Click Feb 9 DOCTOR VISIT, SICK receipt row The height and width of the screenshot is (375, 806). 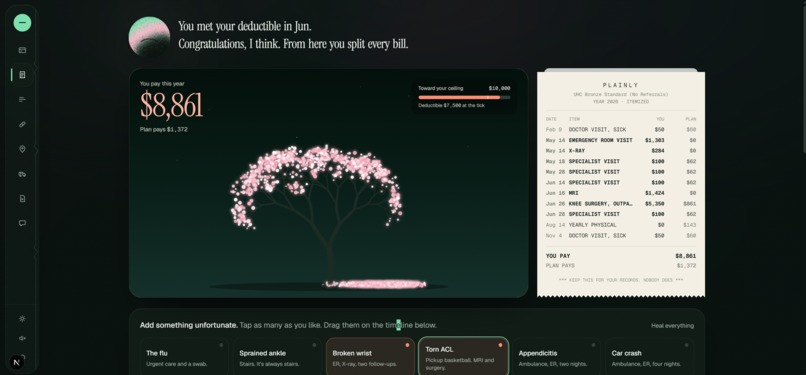[620, 130]
